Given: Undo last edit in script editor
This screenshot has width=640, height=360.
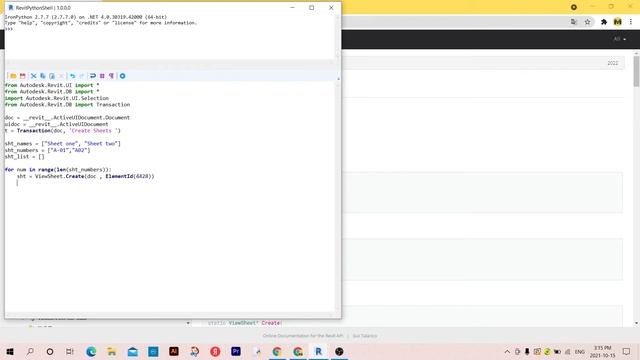Looking at the screenshot, I should pos(72,76).
